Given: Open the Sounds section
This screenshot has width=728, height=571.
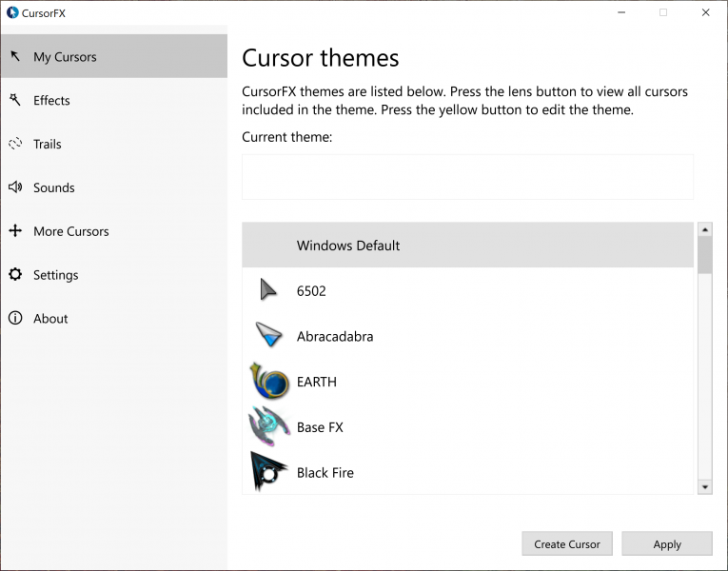Looking at the screenshot, I should point(114,187).
